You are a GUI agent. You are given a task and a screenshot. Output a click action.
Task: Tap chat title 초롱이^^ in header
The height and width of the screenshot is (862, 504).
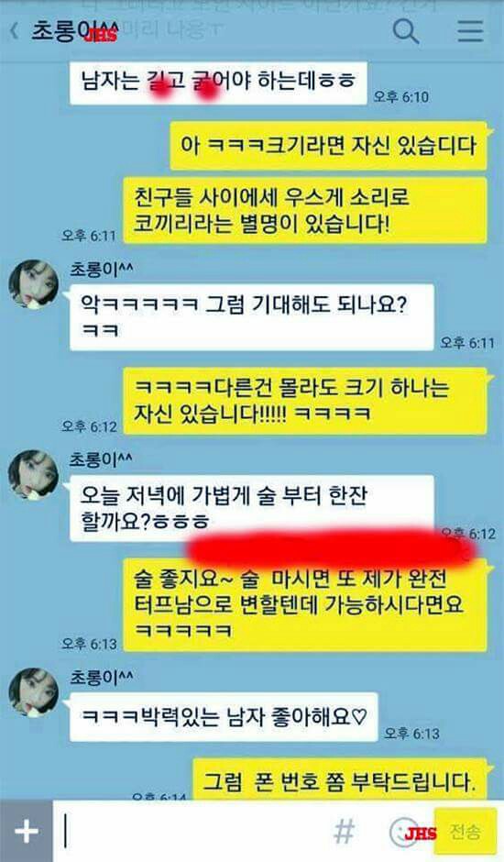(x=74, y=31)
